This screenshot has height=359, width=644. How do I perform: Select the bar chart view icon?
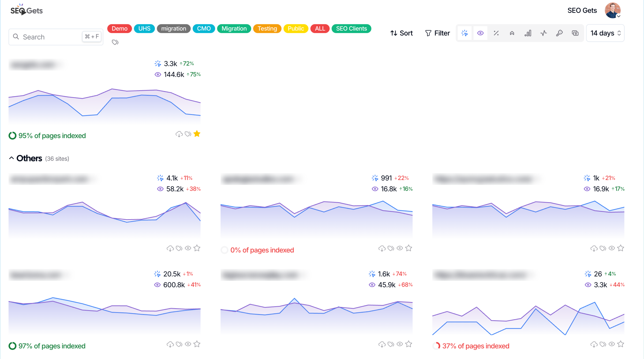coord(528,33)
